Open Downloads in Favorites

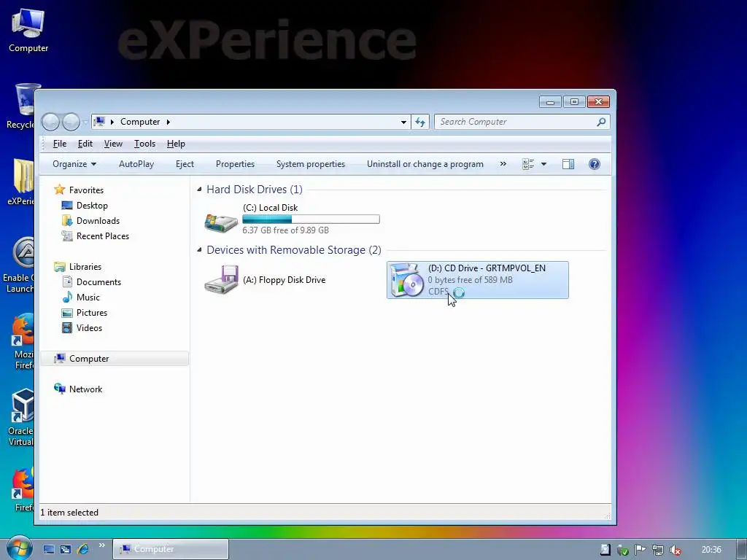pos(98,220)
